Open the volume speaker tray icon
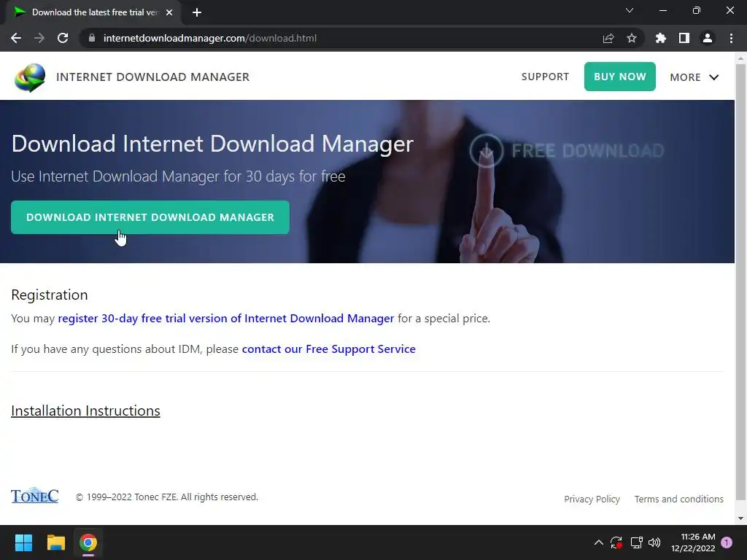Screen dimensions: 747x560 point(654,542)
